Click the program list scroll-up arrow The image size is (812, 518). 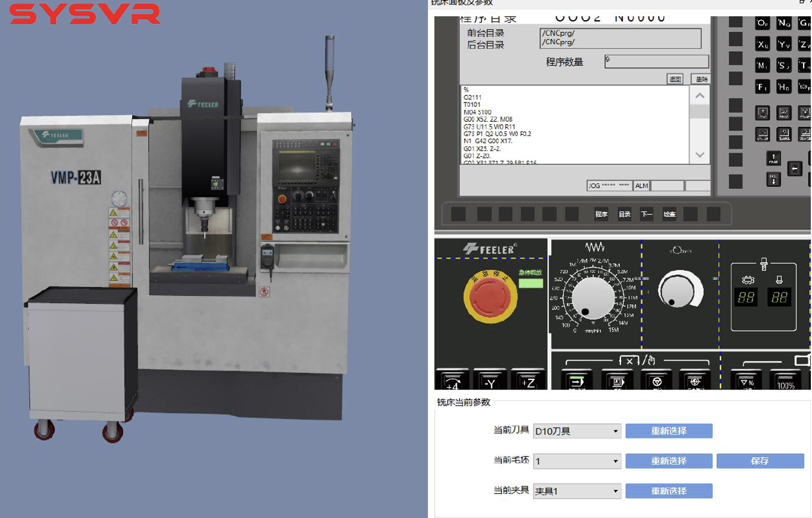point(700,96)
